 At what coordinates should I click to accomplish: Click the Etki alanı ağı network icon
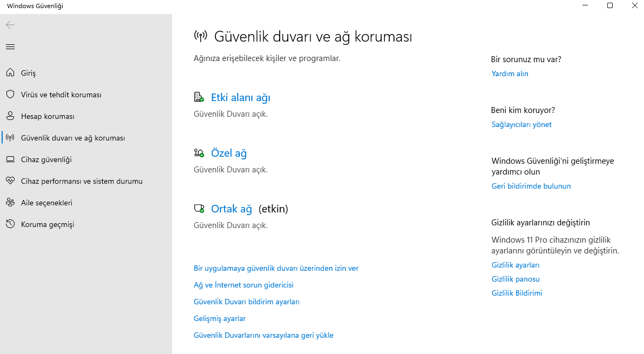(x=198, y=97)
